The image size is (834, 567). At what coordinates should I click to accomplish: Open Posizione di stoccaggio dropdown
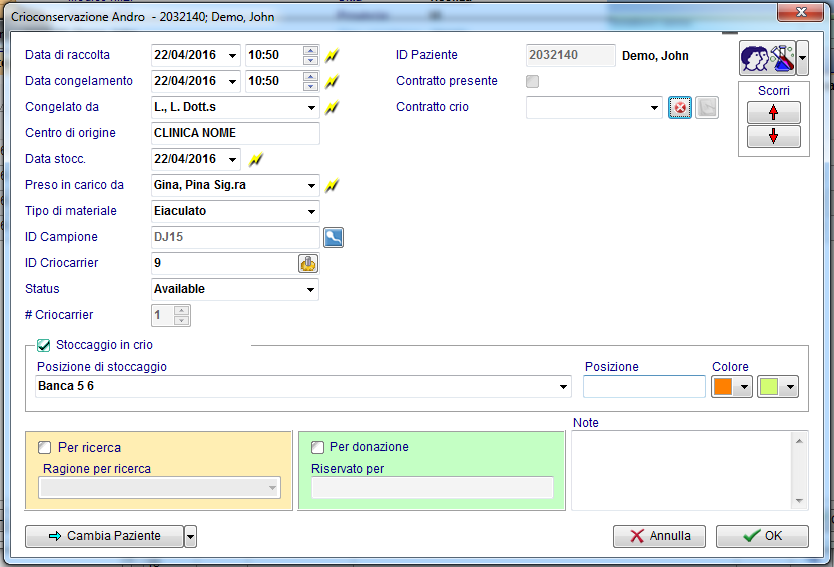[563, 387]
